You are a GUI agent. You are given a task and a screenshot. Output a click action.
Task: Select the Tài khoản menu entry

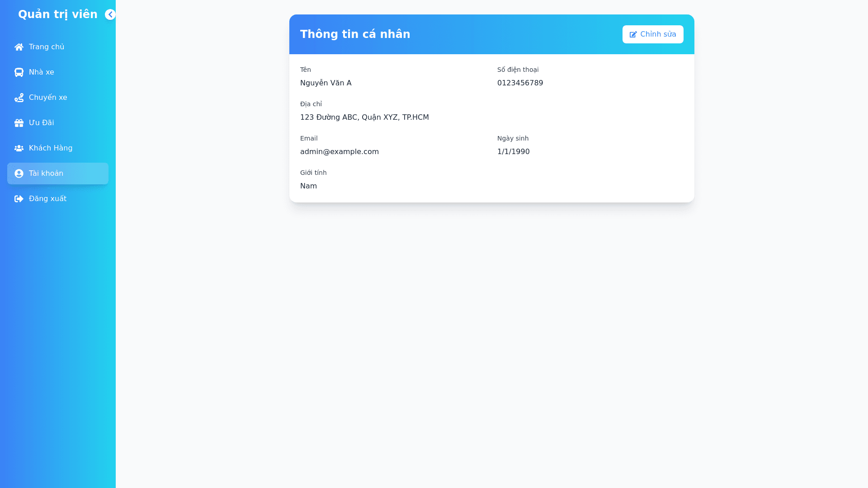point(46,174)
